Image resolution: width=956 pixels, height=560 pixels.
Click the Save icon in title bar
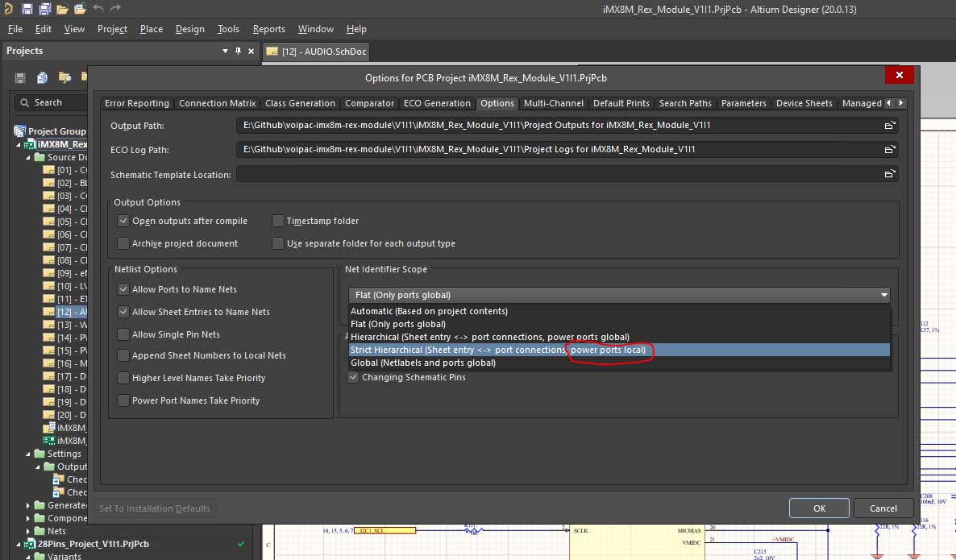27,9
